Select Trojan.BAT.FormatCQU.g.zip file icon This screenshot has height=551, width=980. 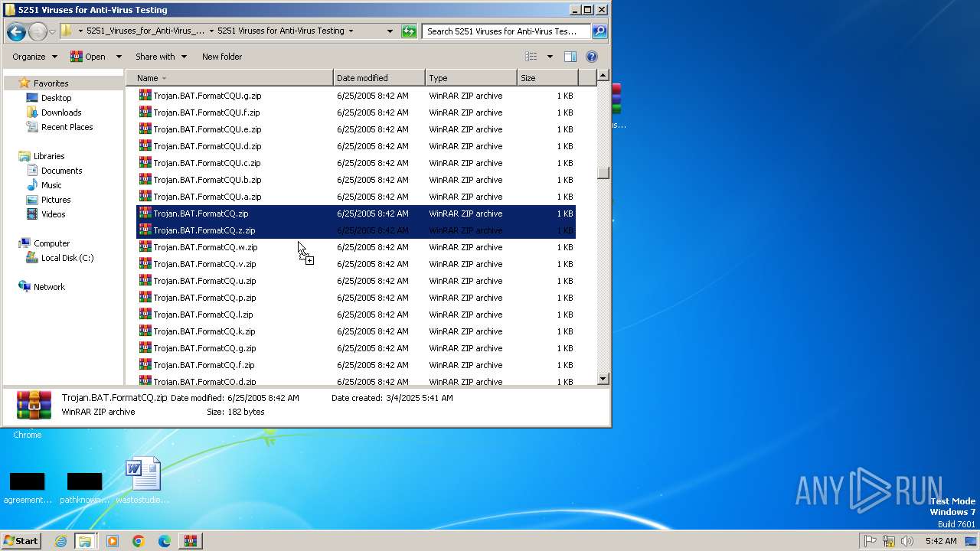pyautogui.click(x=145, y=96)
